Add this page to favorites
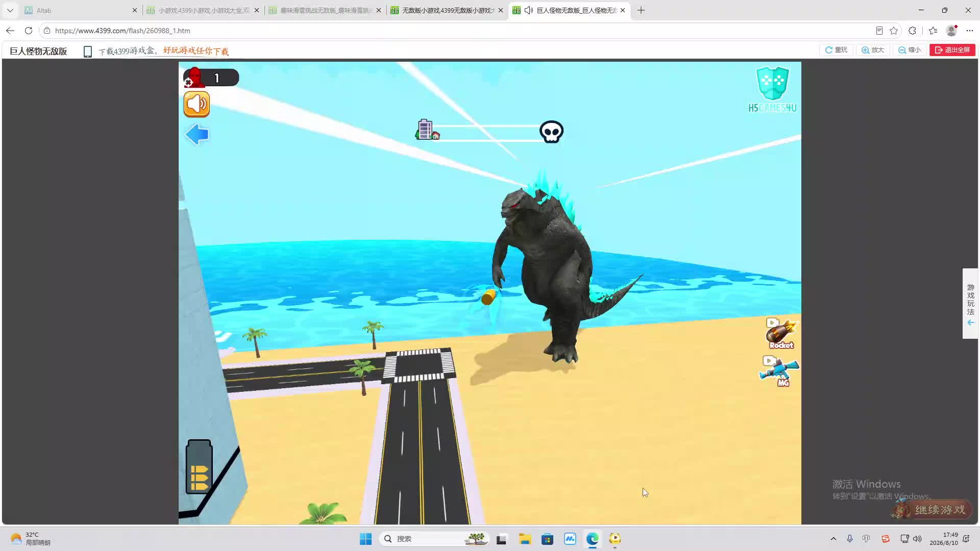 pos(894,31)
